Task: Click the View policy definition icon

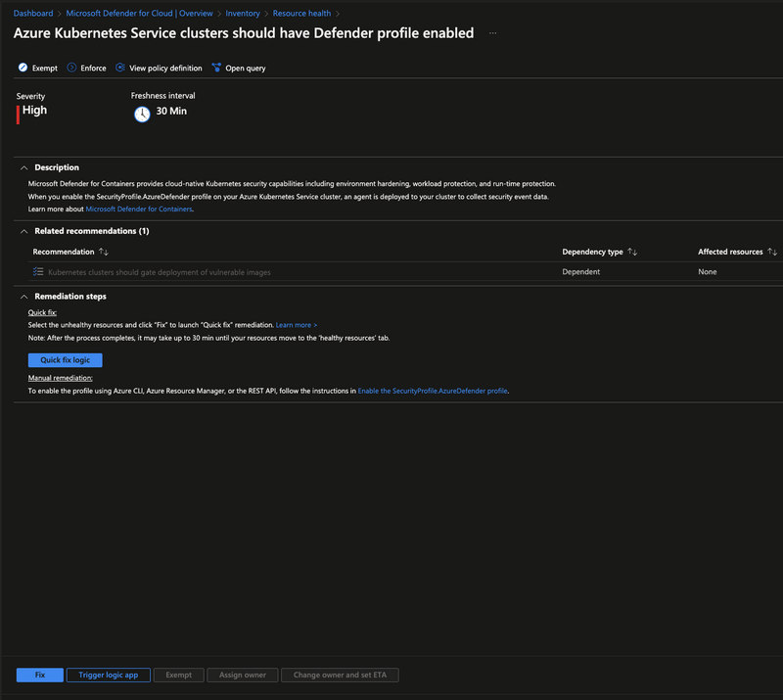Action: tap(120, 68)
